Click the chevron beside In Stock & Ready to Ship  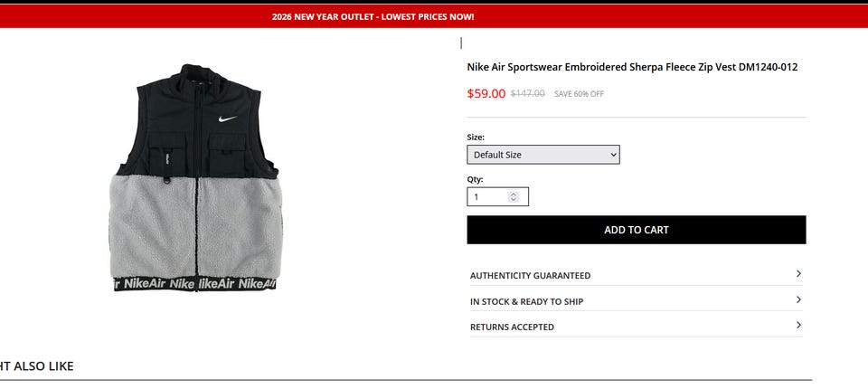coord(798,299)
